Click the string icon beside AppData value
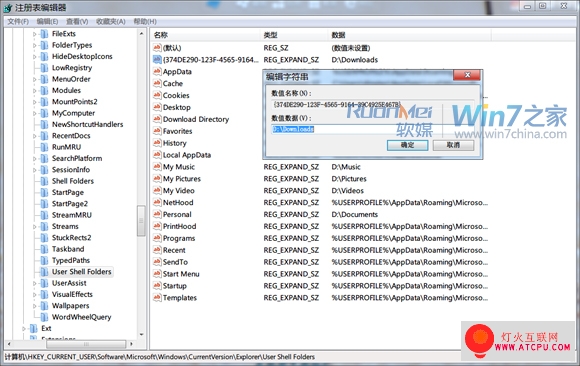This screenshot has height=366, width=580. 157,71
